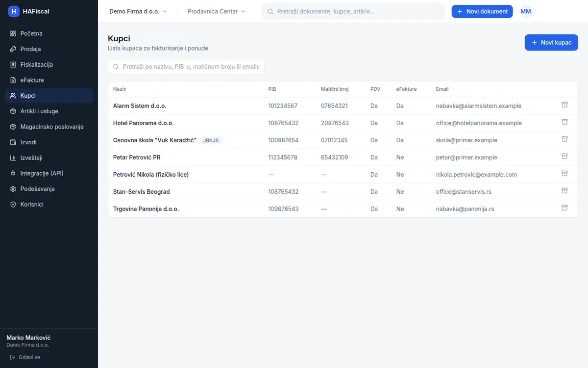Screen dimensions: 588x368
Task: Click the JBKJS badge
Action: pos(211,140)
